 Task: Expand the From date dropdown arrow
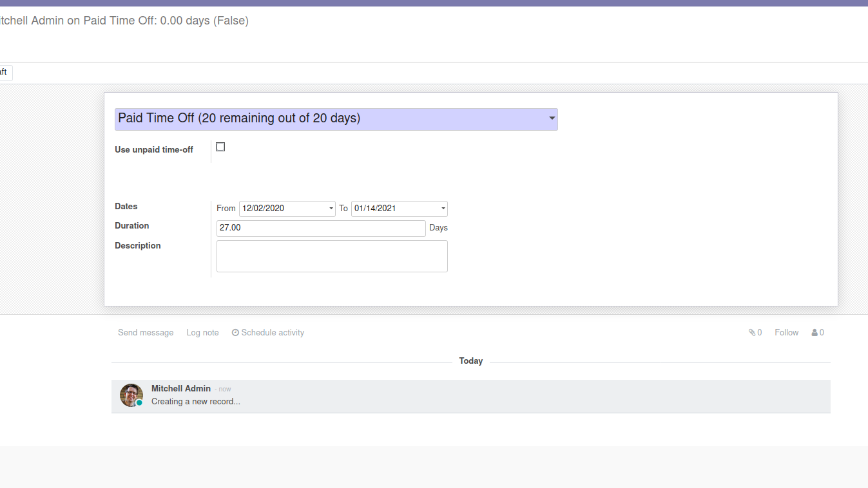331,209
